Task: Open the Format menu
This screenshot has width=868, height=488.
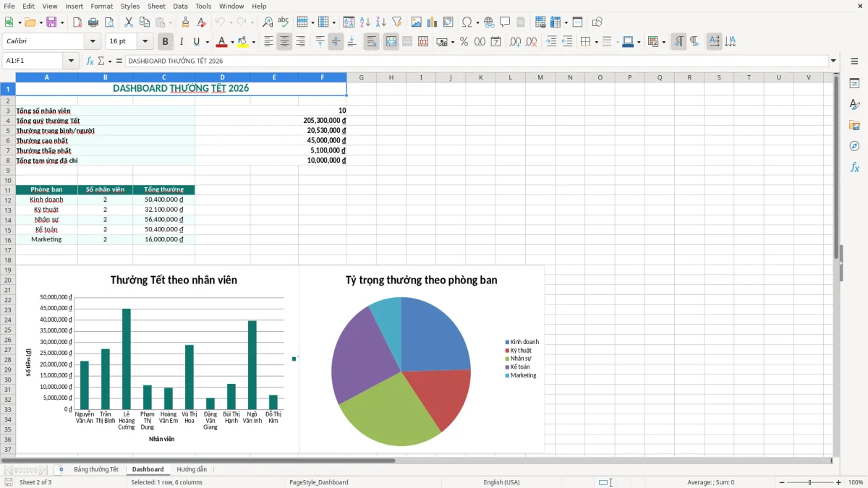Action: (101, 6)
